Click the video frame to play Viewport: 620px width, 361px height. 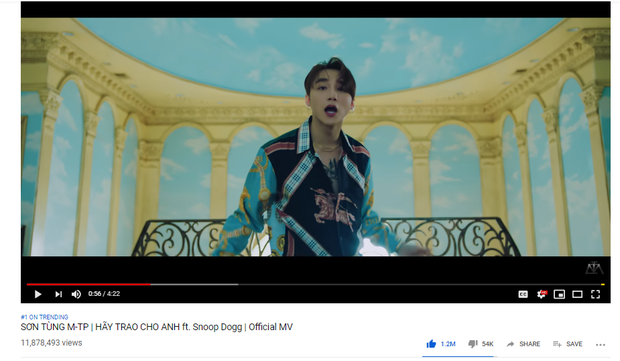pos(316,137)
